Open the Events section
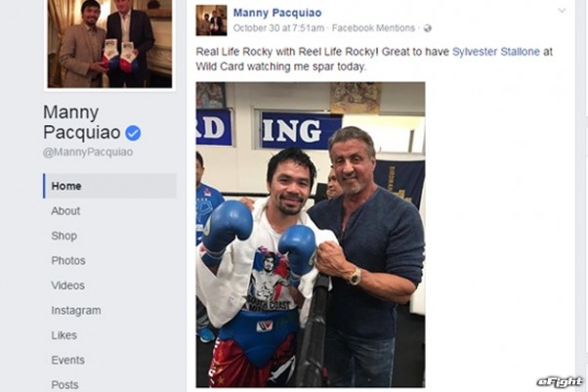The width and height of the screenshot is (588, 392). (x=67, y=360)
